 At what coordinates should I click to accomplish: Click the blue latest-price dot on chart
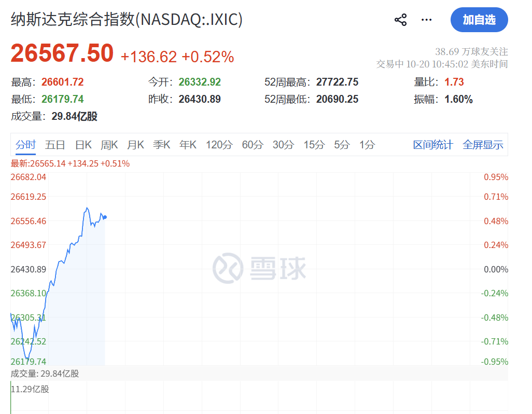[x=105, y=217]
